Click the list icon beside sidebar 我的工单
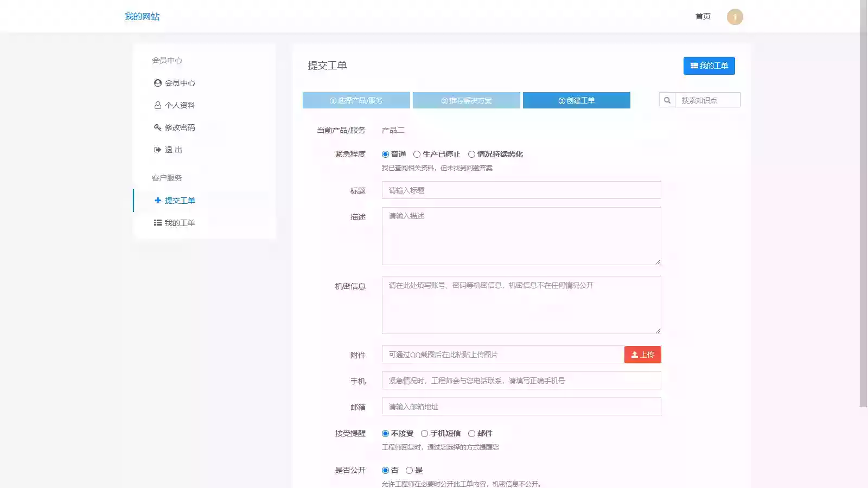Viewport: 868px width, 488px height. tap(157, 222)
